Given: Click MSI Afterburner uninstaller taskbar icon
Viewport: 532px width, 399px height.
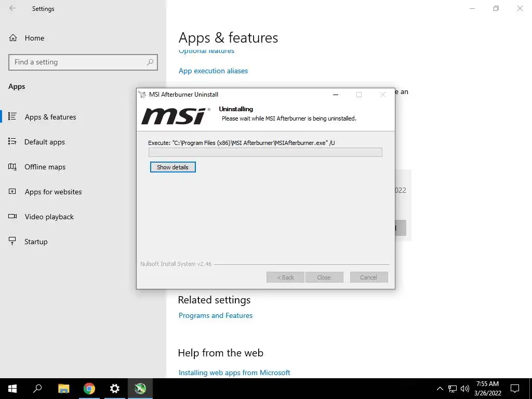Looking at the screenshot, I should pos(140,389).
